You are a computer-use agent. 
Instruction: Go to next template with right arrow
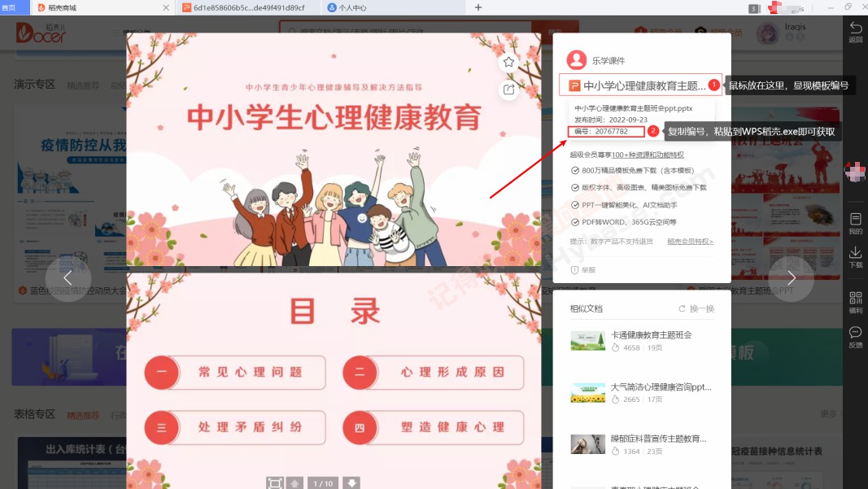coord(791,278)
